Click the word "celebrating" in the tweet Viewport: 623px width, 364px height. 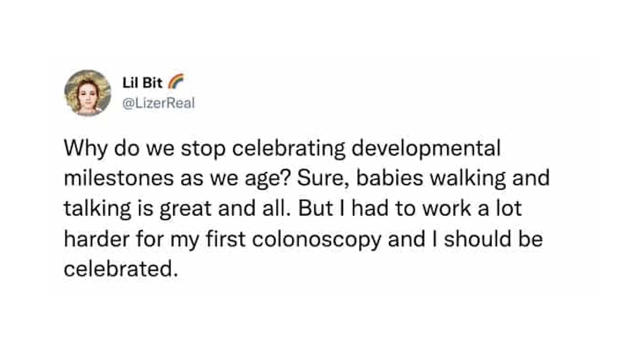click(288, 148)
